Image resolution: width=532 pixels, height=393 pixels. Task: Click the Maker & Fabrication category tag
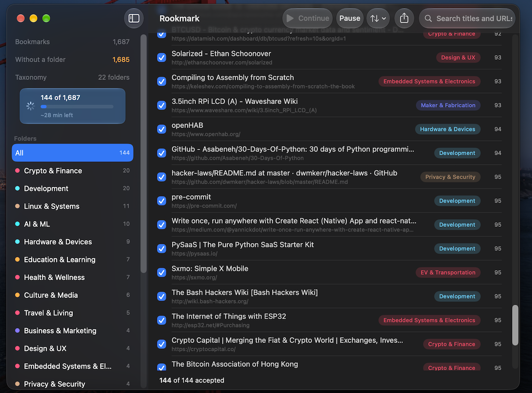pos(448,105)
